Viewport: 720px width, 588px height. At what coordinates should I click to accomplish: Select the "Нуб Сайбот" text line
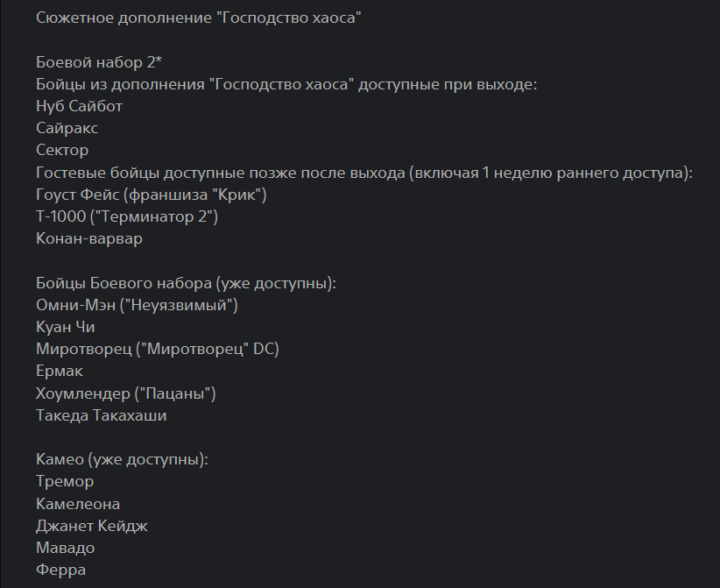80,106
